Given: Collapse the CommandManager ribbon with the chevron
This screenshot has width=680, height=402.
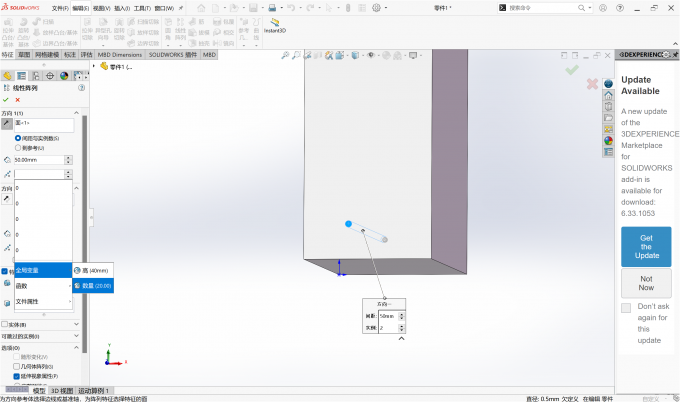Looking at the screenshot, I should 675,44.
